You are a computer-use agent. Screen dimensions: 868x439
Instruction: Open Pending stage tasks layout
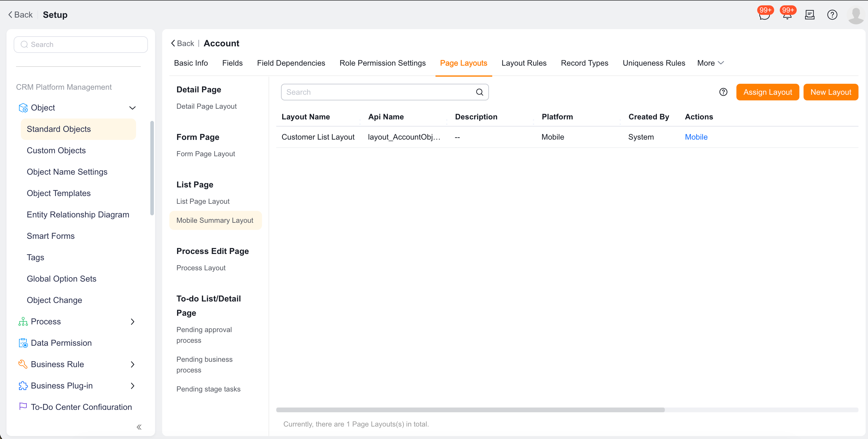208,389
